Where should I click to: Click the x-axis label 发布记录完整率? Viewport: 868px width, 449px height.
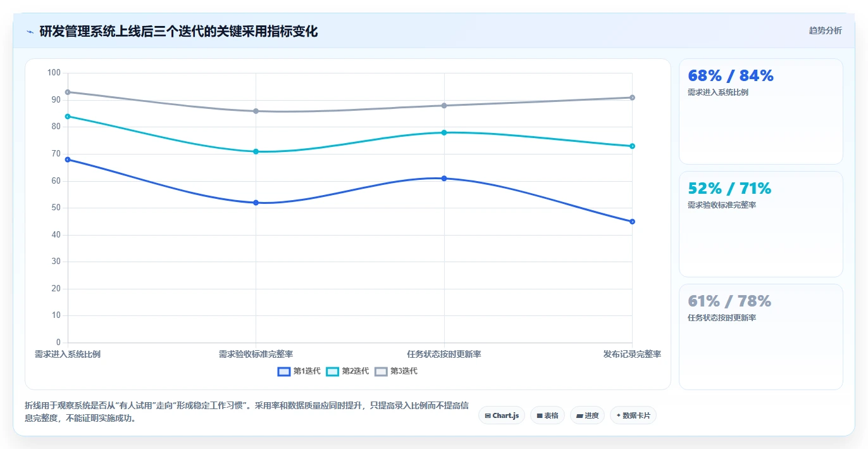coord(632,354)
